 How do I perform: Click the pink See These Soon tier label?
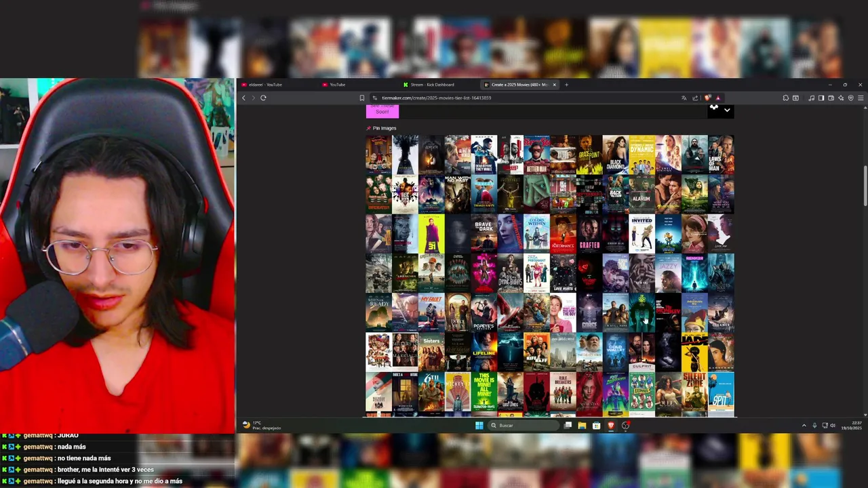coord(382,111)
